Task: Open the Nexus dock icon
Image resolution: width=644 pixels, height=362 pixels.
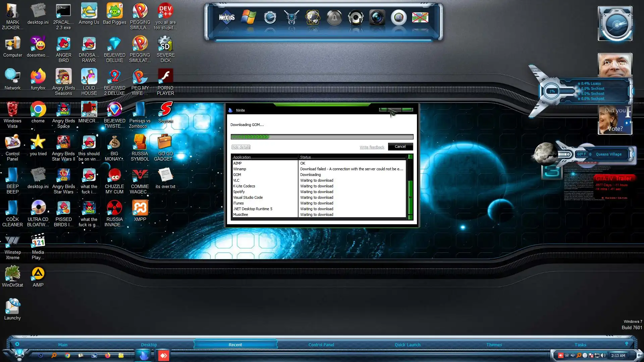Action: [x=227, y=17]
